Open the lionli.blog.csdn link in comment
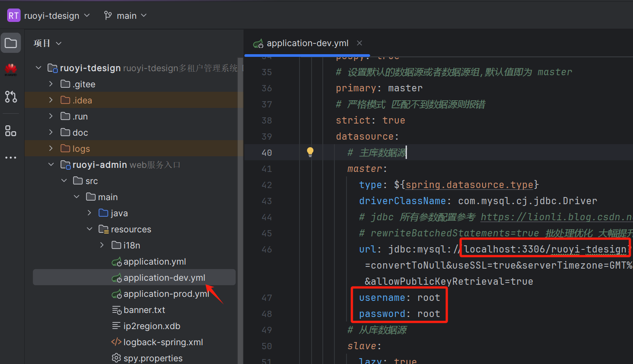Image resolution: width=633 pixels, height=364 pixels. click(556, 217)
